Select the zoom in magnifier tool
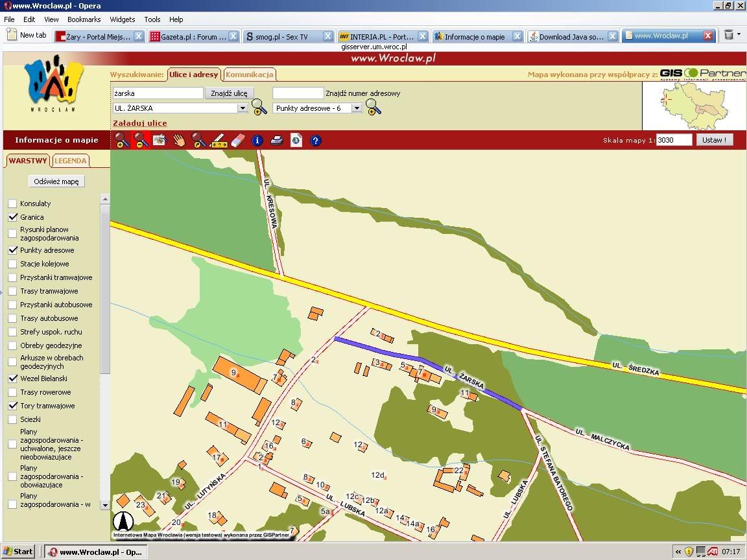 click(x=122, y=139)
